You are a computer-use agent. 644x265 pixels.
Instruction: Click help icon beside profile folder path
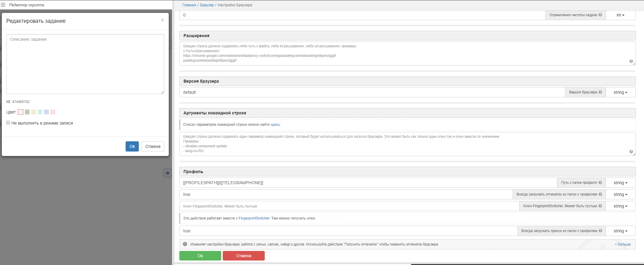pyautogui.click(x=600, y=183)
